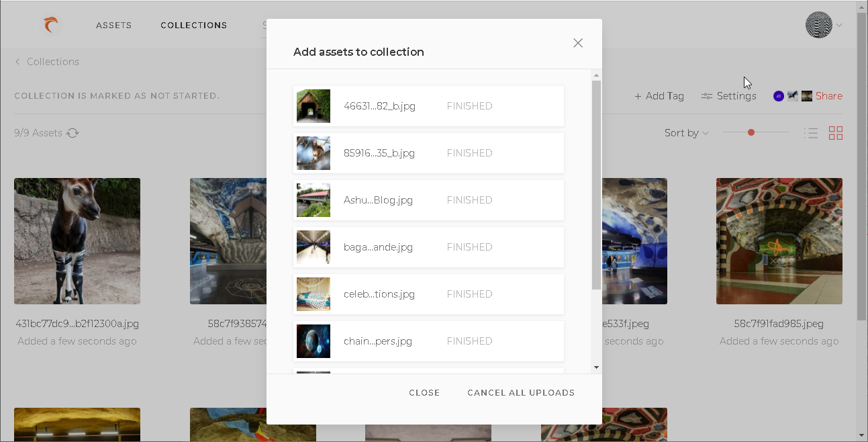Click the chain...pers.jpg planet thumbnail
This screenshot has height=442, width=868.
(314, 341)
